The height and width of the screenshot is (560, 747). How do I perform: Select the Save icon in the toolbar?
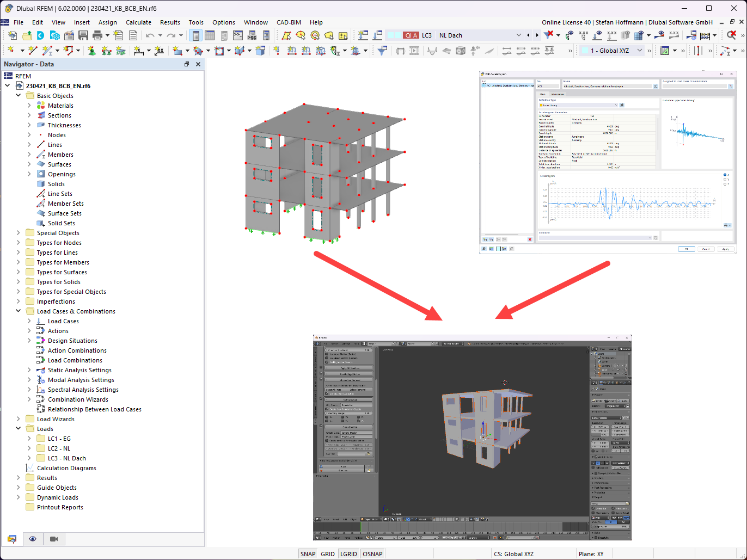pos(83,35)
